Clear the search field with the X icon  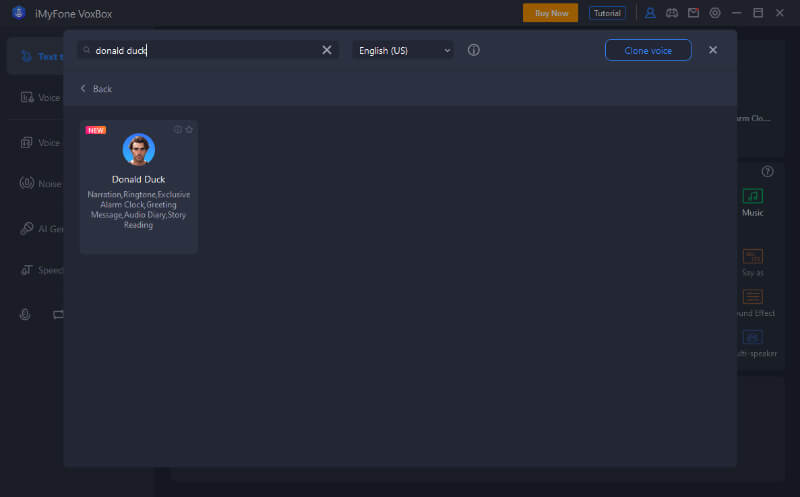click(327, 50)
